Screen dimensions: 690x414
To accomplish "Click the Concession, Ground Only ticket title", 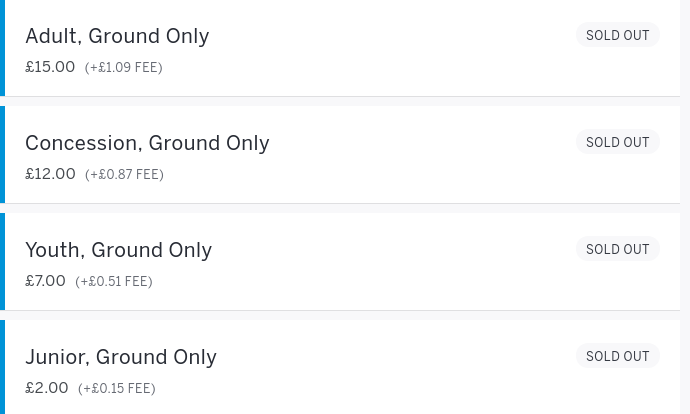I will point(147,143).
